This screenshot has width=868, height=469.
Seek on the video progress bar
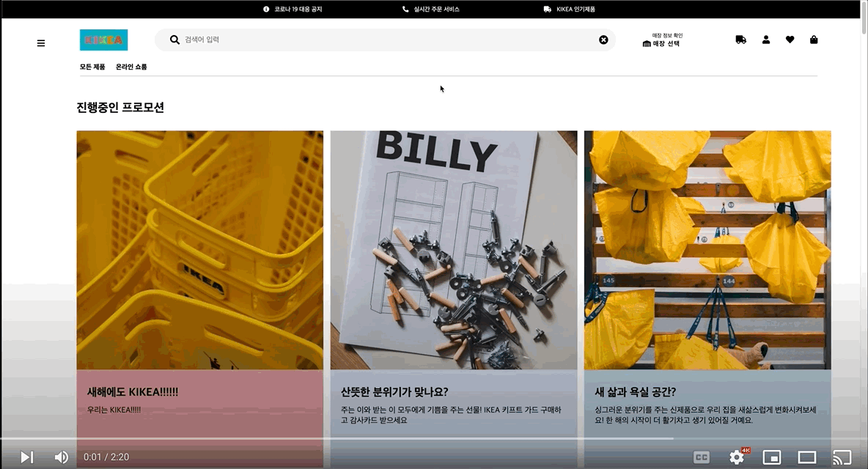(434, 438)
